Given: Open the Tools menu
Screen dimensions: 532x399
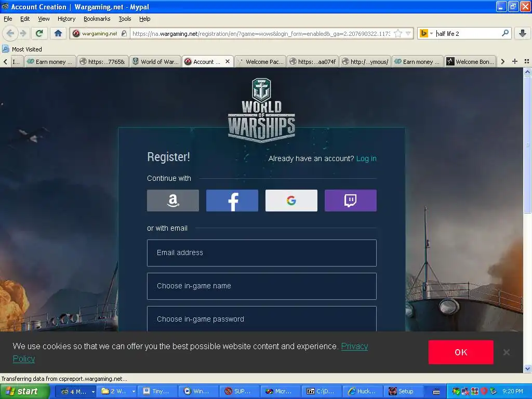Looking at the screenshot, I should [x=125, y=19].
